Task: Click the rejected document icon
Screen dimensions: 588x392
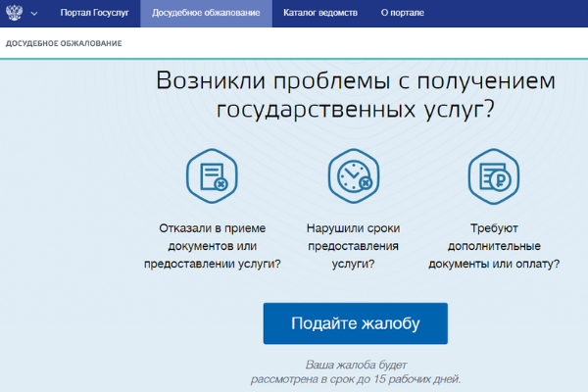Action: [212, 176]
